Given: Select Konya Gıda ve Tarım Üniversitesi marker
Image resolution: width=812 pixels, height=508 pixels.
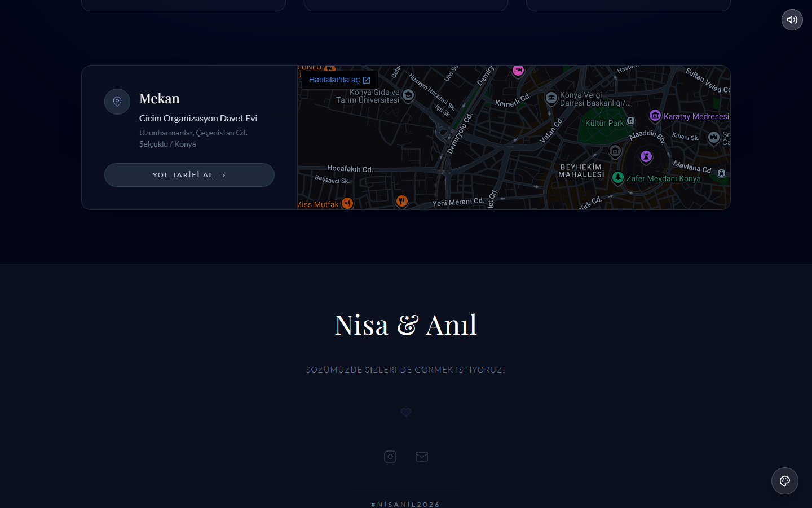Looking at the screenshot, I should [x=408, y=95].
